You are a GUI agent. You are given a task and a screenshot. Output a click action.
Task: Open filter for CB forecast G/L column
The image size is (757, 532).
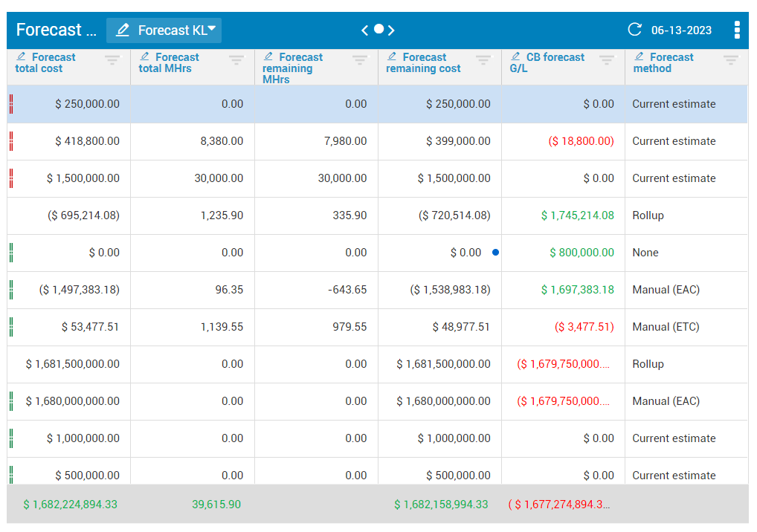tap(607, 60)
